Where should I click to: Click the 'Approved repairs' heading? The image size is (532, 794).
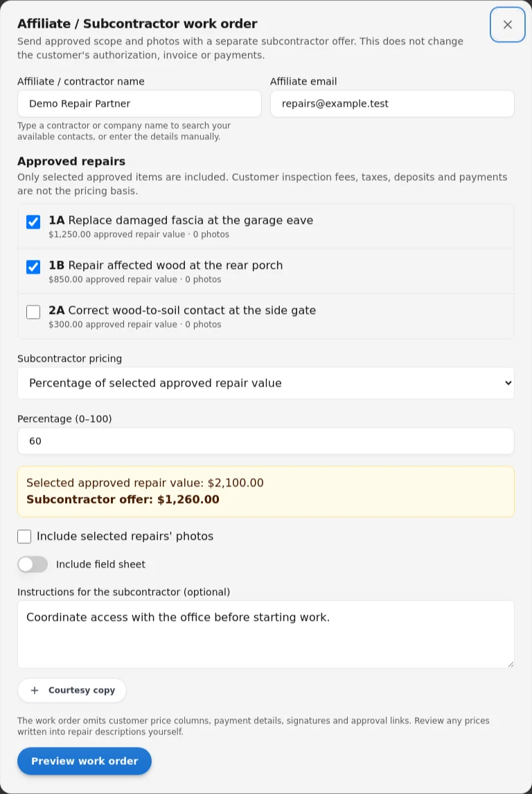pyautogui.click(x=71, y=161)
